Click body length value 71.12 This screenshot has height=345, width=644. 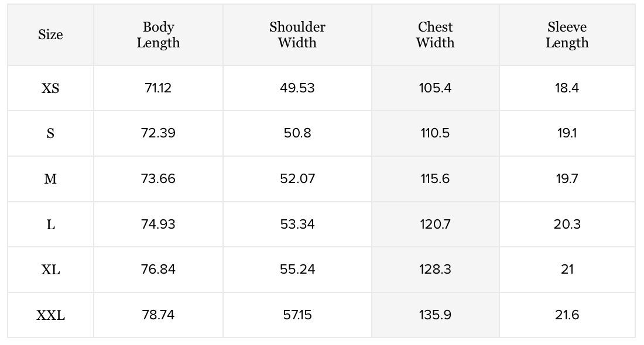click(158, 88)
